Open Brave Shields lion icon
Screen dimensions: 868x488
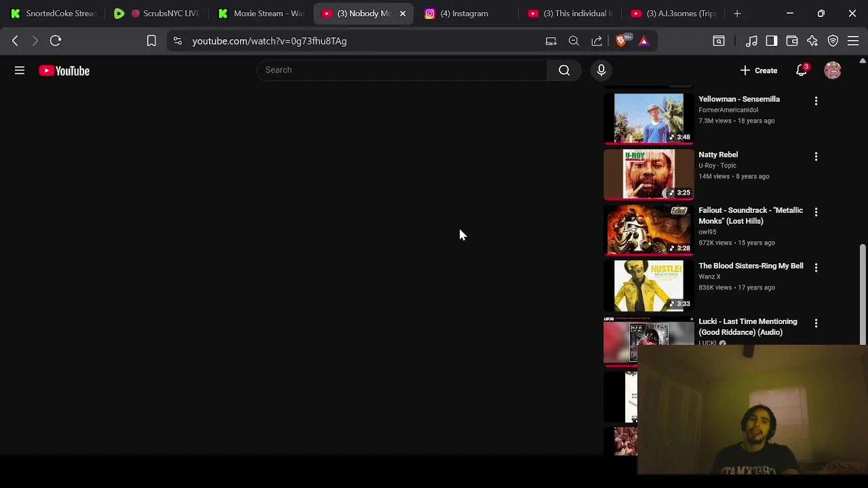tap(622, 41)
